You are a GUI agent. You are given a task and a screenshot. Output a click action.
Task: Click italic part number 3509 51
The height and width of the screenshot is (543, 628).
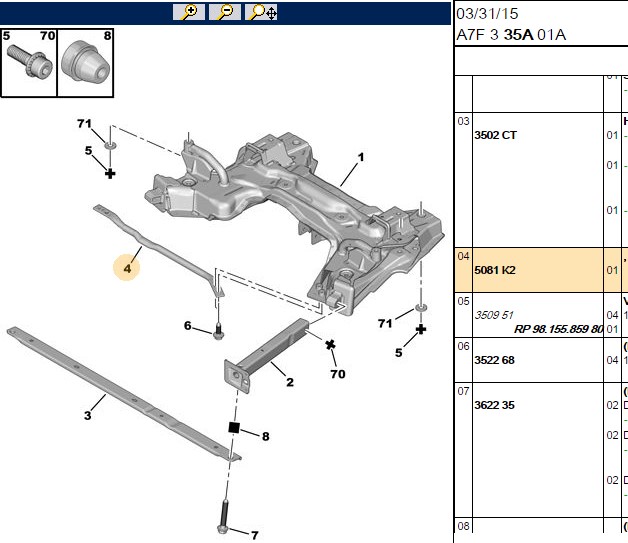(494, 315)
